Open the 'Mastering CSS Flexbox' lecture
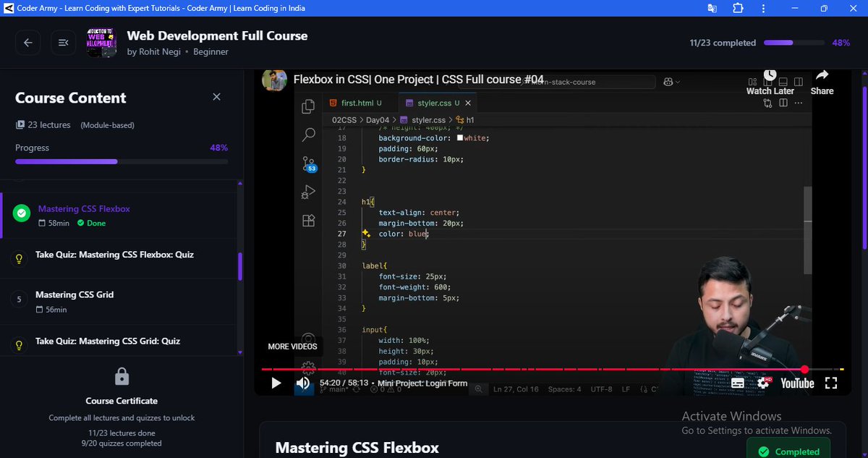868x458 pixels. click(119, 215)
